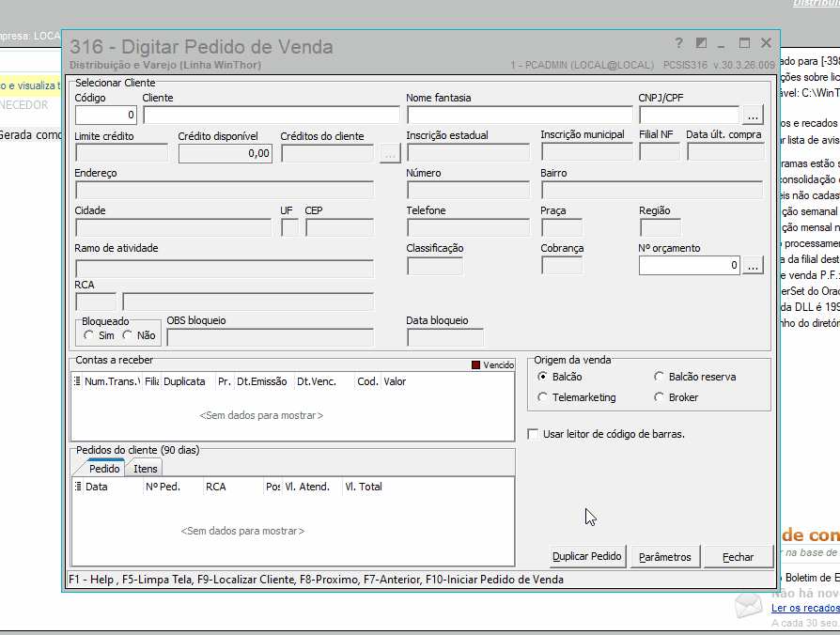This screenshot has width=840, height=635.
Task: Click the OBS bloqueio field
Action: pos(271,337)
